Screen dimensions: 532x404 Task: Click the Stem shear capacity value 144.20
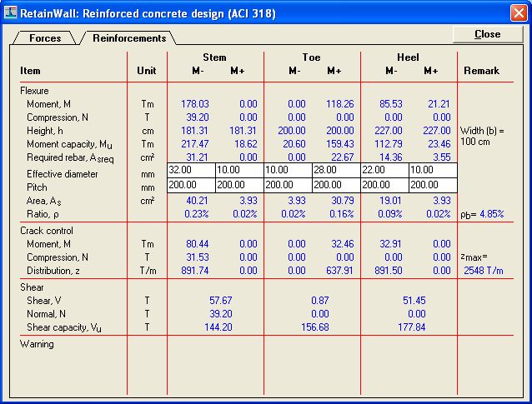point(218,327)
